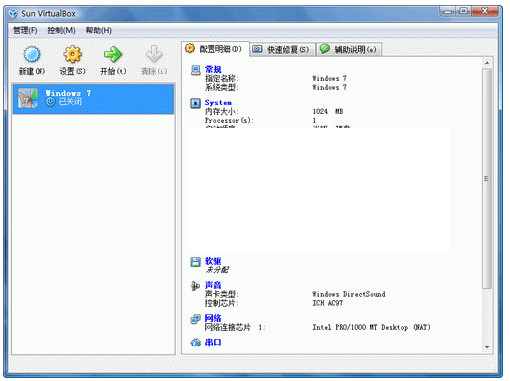
Task: Click the 网络 network section link
Action: [x=213, y=318]
